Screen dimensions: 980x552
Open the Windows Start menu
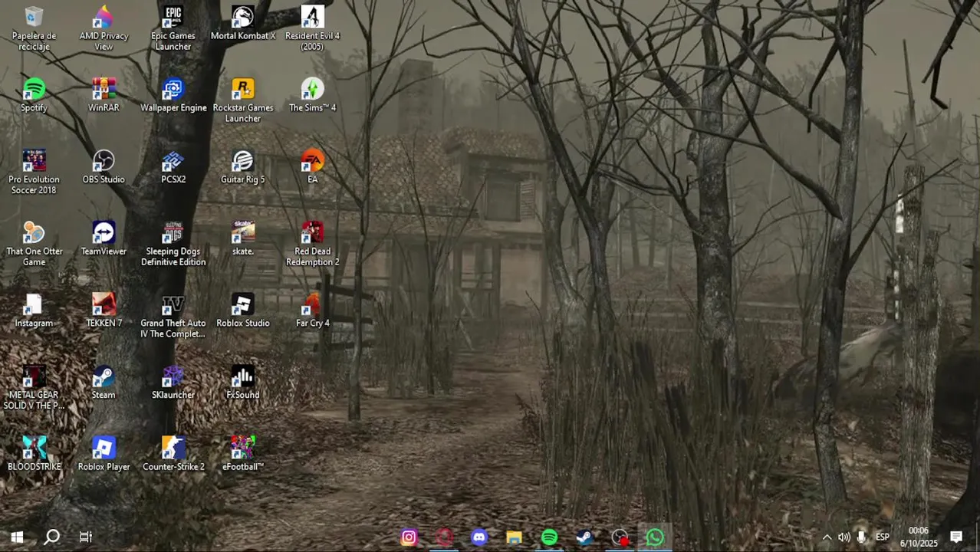[x=17, y=537]
